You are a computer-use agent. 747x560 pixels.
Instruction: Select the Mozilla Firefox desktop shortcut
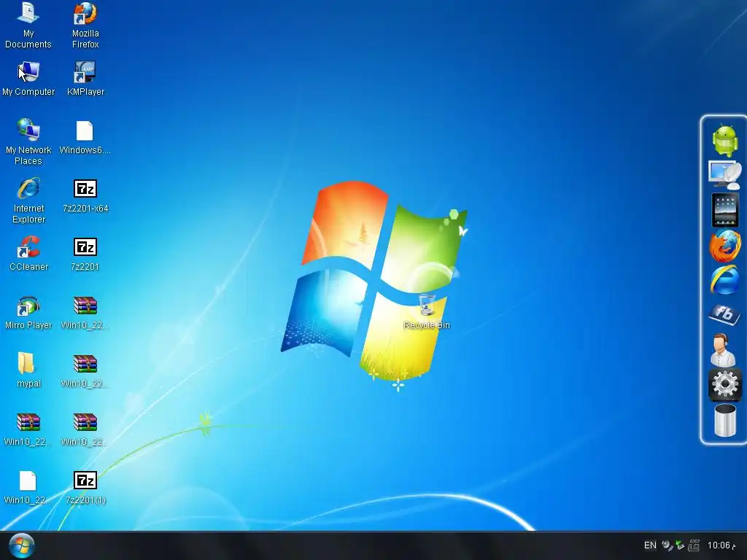[85, 26]
